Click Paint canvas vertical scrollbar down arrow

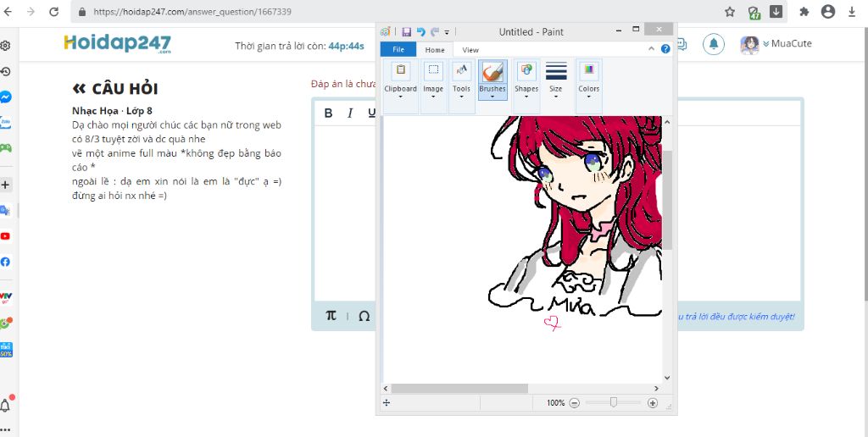(667, 378)
